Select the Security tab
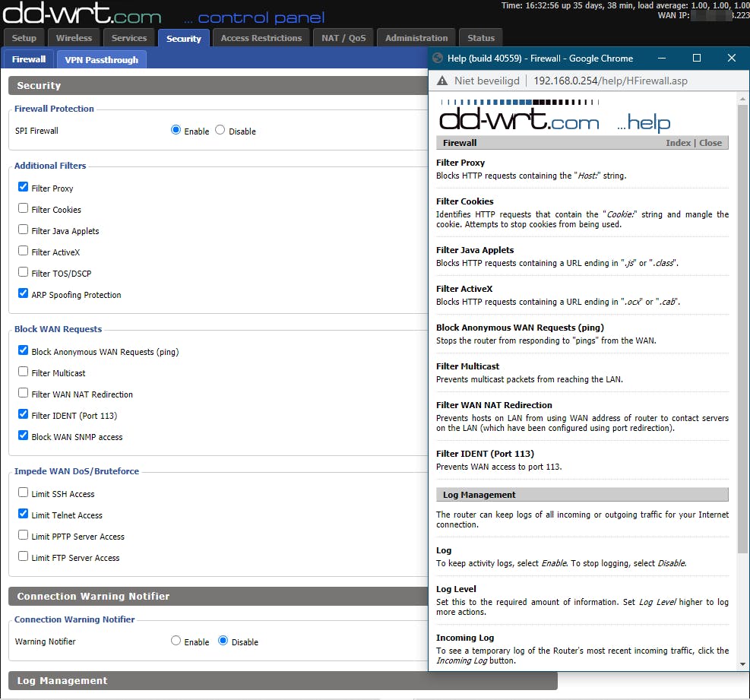The width and height of the screenshot is (750, 700). tap(184, 38)
